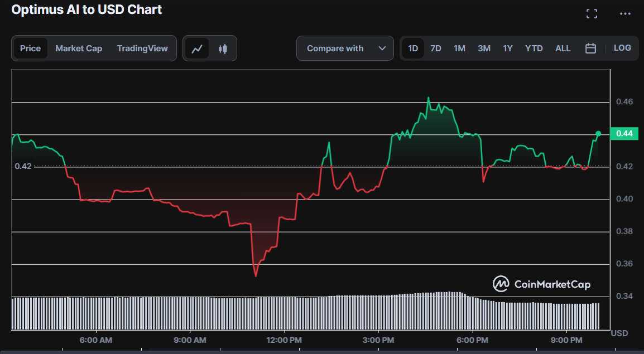Switch to the Market Cap tab
This screenshot has width=644, height=354.
tap(79, 49)
